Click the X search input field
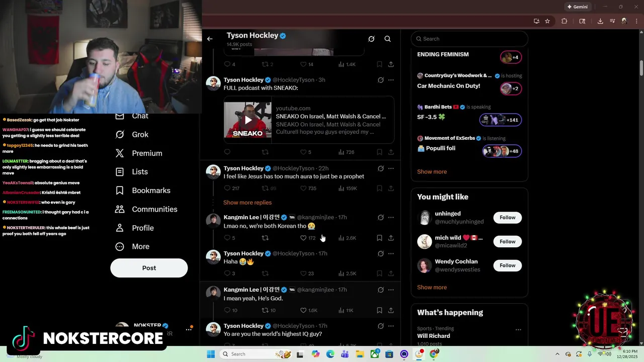This screenshot has height=362, width=644. 469,39
